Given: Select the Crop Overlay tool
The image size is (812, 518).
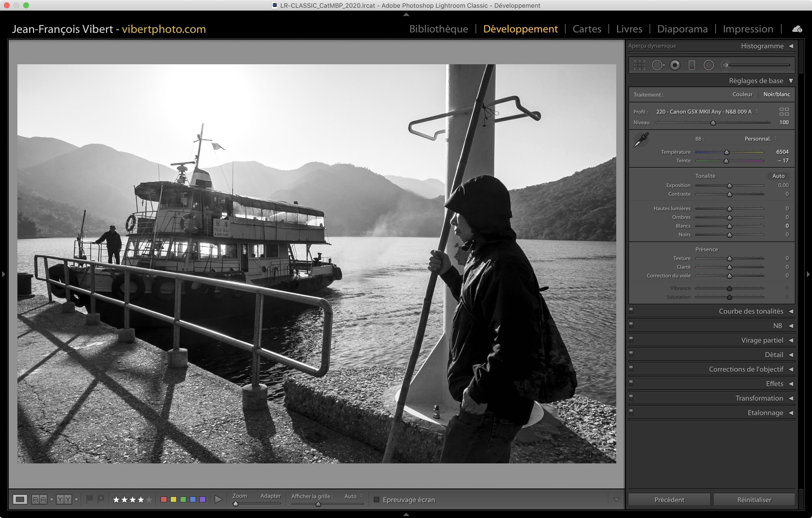Looking at the screenshot, I should coord(639,65).
